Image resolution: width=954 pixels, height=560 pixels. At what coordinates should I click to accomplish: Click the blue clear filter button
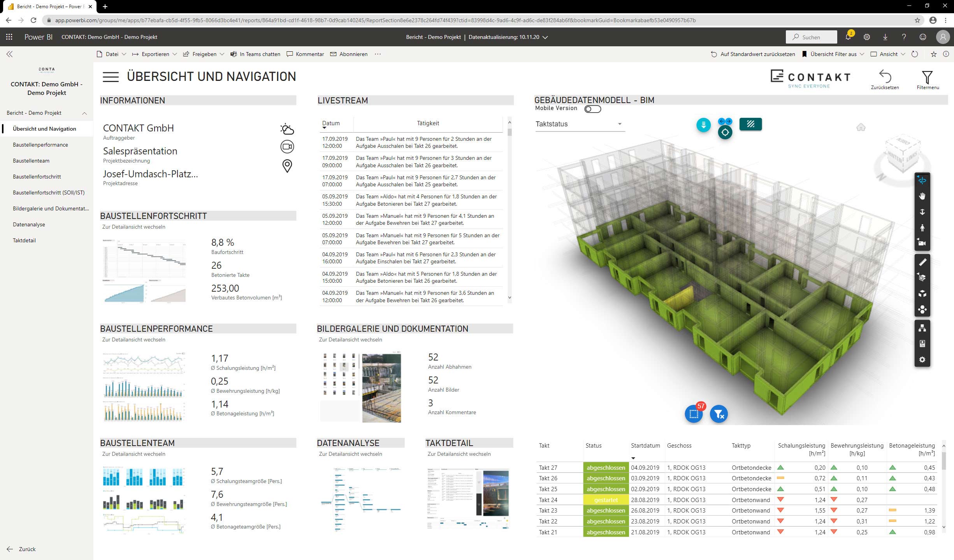[719, 414]
